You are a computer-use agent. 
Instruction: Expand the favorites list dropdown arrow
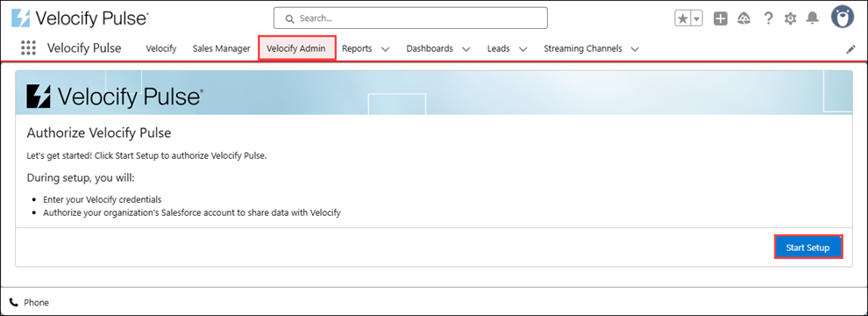[697, 18]
